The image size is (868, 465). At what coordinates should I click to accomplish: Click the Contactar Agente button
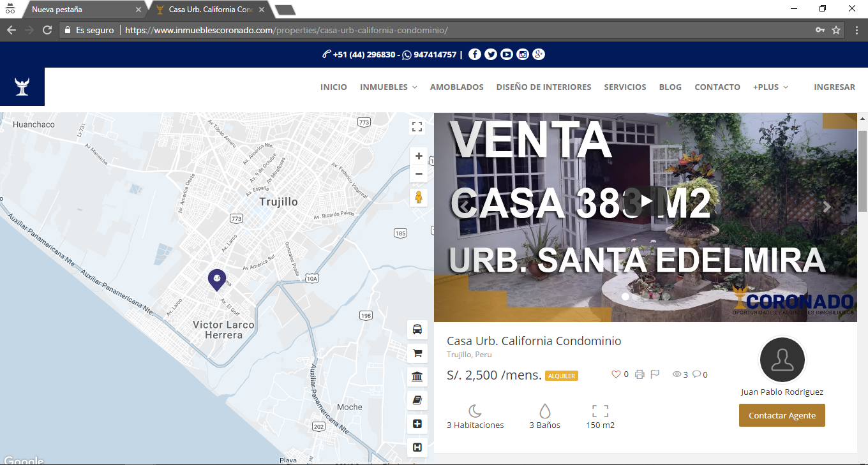click(x=782, y=415)
